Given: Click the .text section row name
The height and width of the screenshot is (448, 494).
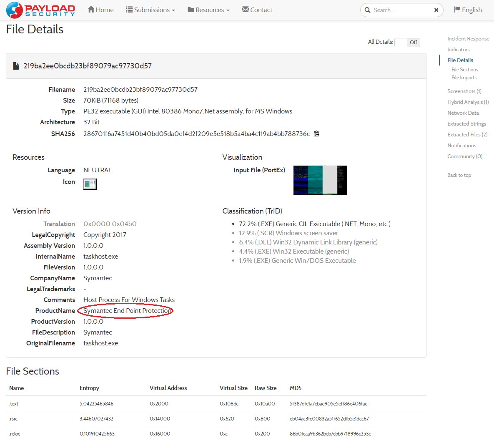Looking at the screenshot, I should tap(13, 403).
